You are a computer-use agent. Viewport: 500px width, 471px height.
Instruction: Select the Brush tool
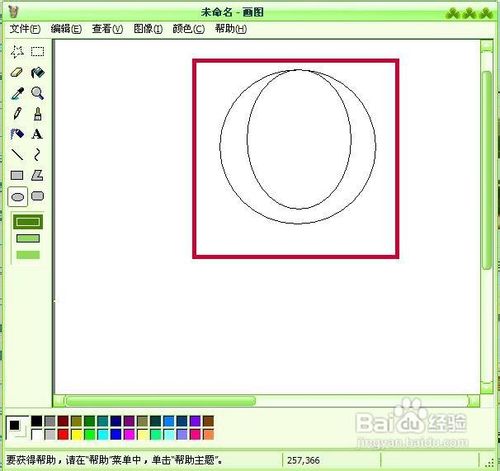tap(37, 114)
